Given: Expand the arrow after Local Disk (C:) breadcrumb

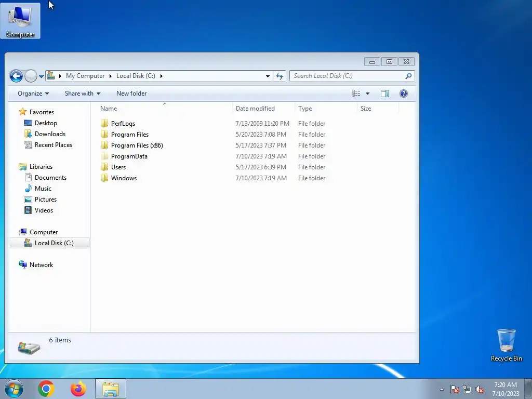Looking at the screenshot, I should (x=161, y=76).
